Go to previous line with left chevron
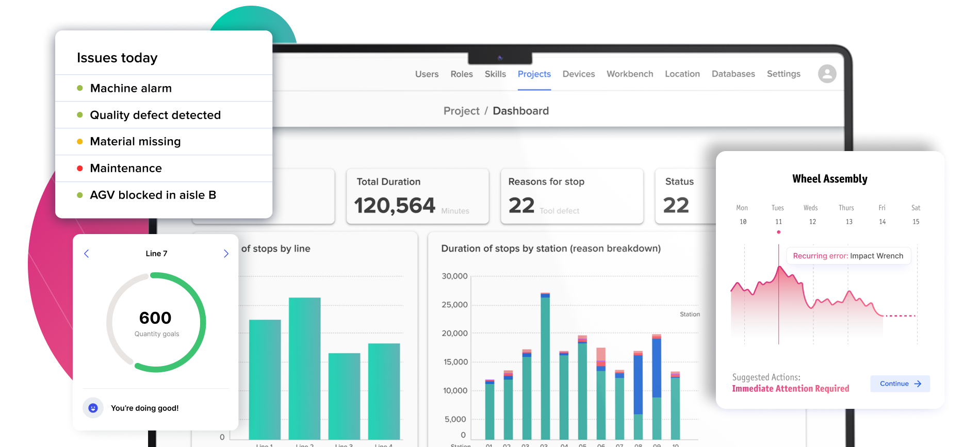The image size is (980, 447). coord(87,254)
